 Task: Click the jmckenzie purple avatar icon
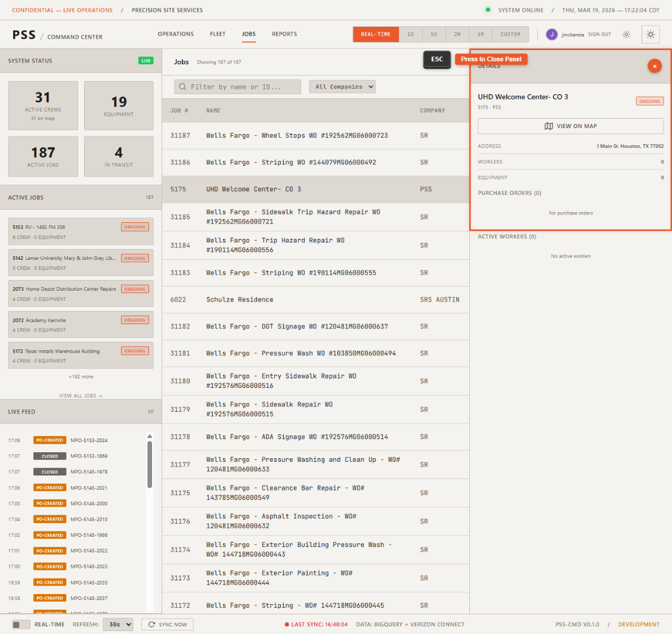(x=552, y=34)
